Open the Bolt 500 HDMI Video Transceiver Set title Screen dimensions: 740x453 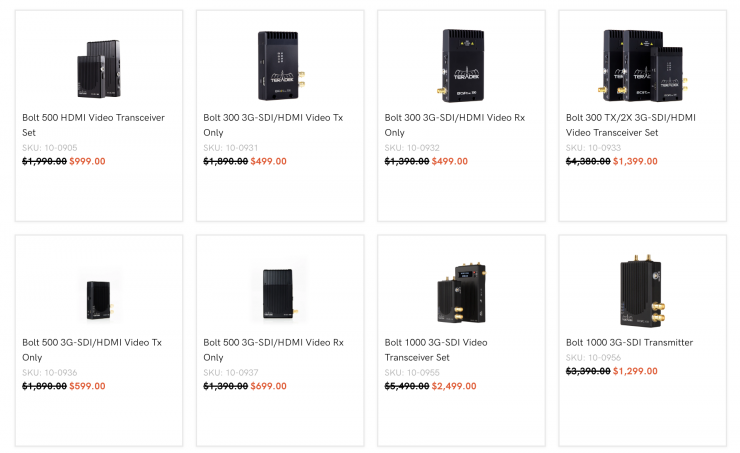[x=93, y=124]
